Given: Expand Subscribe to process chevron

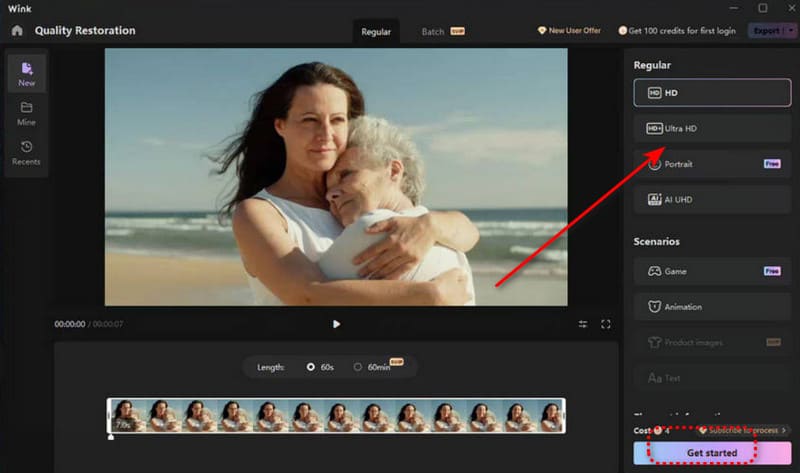Looking at the screenshot, I should 784,431.
